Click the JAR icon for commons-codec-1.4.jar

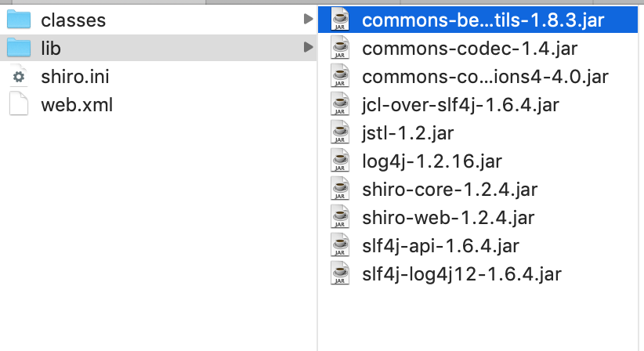[340, 48]
